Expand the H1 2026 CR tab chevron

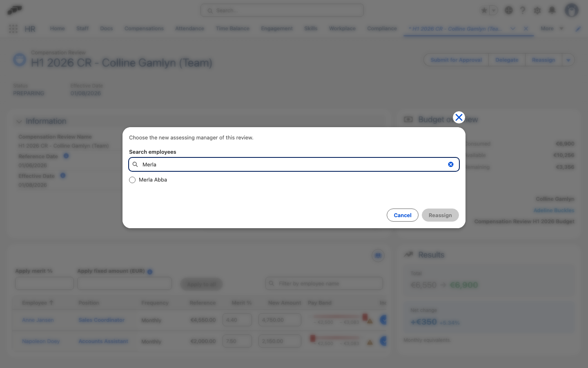point(513,29)
